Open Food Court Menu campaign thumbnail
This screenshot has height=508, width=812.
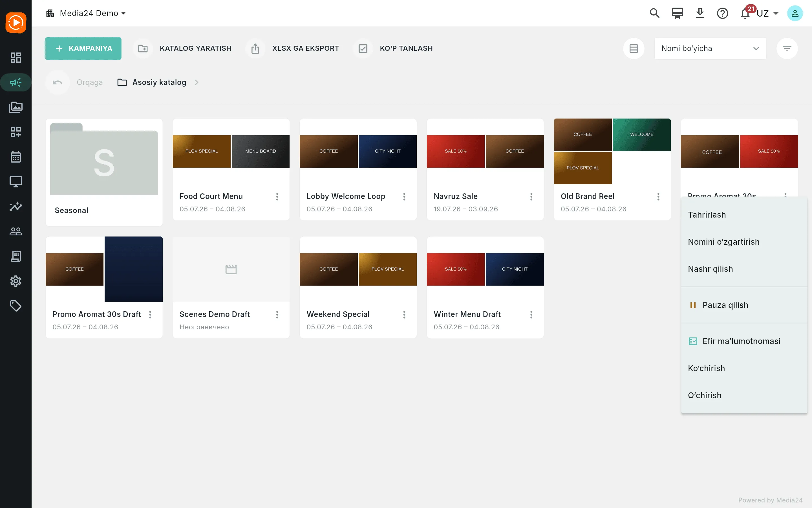coord(231,151)
